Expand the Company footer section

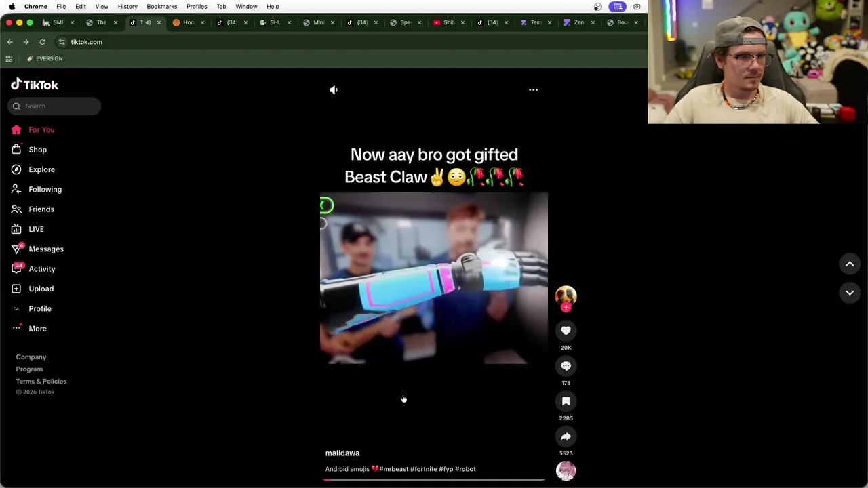[31, 357]
